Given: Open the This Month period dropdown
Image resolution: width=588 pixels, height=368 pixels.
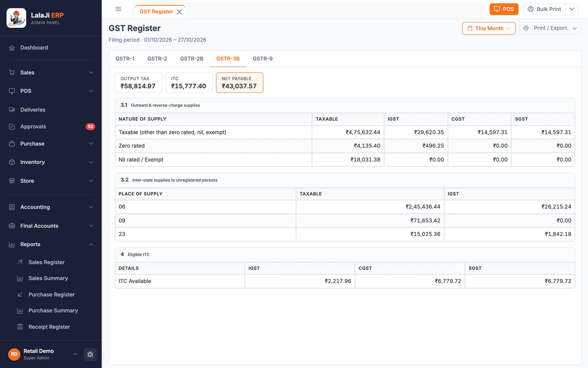Looking at the screenshot, I should pyautogui.click(x=489, y=28).
